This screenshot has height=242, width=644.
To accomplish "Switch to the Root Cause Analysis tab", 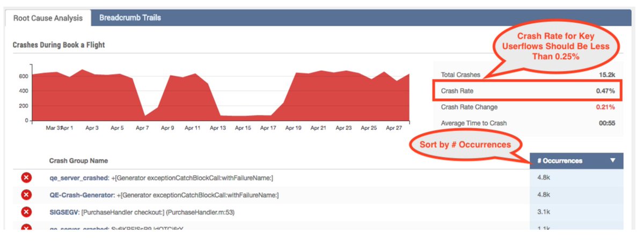I will (48, 18).
